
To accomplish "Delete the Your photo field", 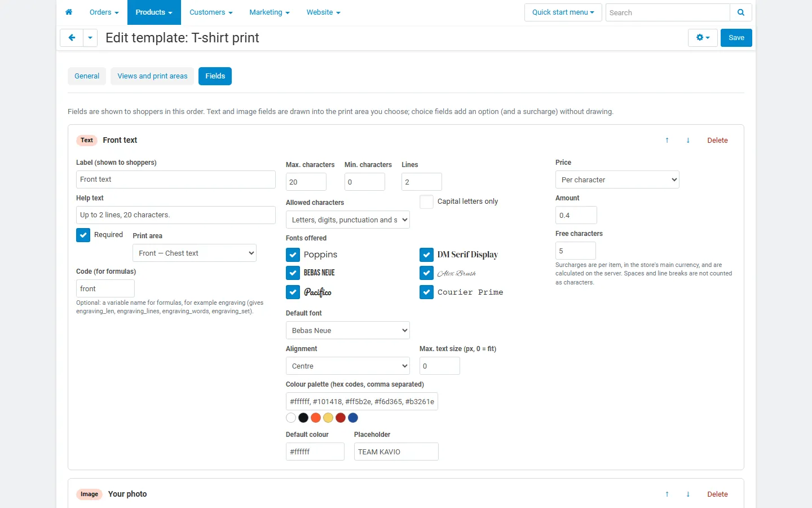I will click(717, 494).
